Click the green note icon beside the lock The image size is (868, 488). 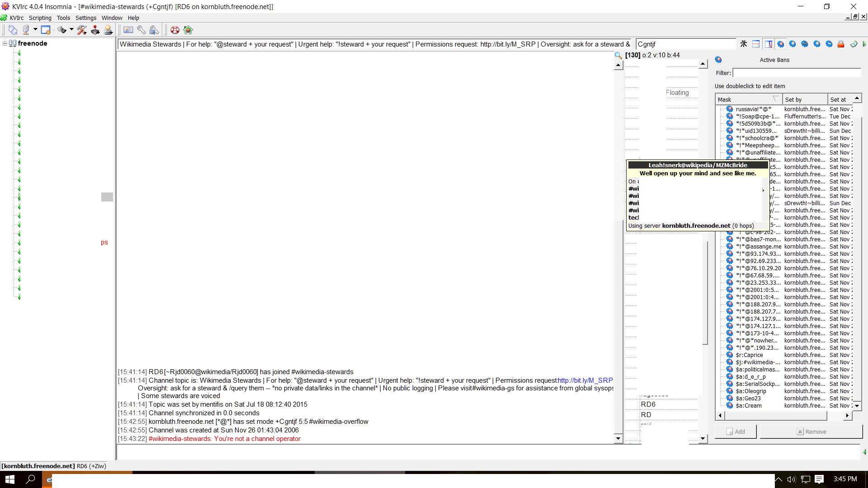[854, 44]
